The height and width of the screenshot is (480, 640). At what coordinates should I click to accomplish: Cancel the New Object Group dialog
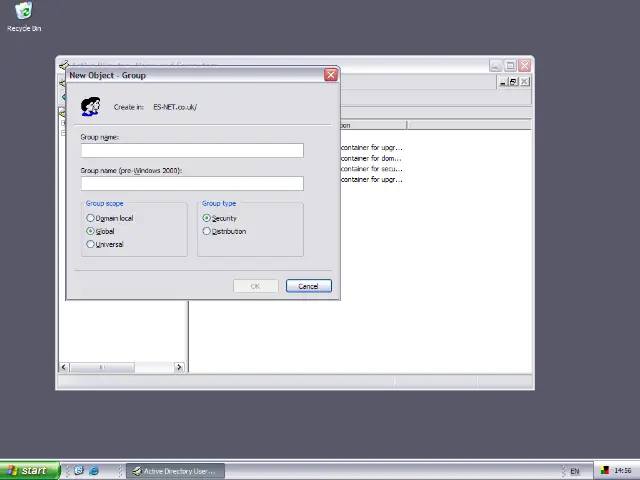309,286
